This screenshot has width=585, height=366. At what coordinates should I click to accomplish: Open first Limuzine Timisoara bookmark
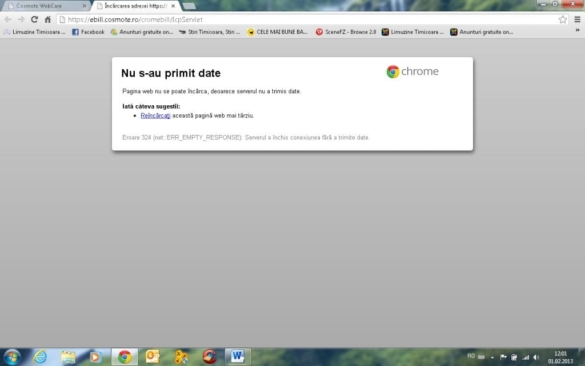tap(34, 32)
